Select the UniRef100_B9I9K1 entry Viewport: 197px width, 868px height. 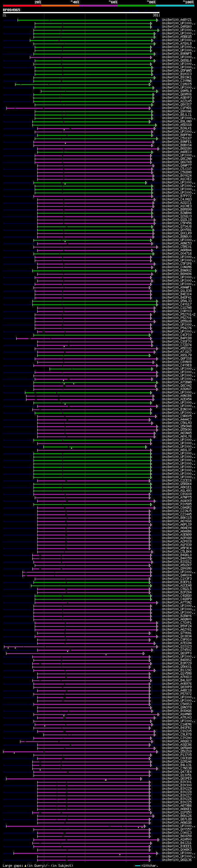[177, 78]
